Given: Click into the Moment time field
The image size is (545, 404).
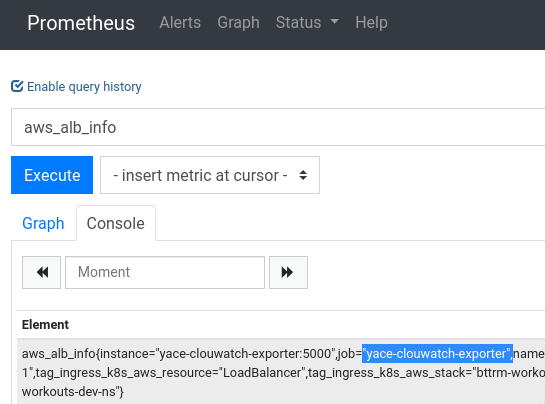Looking at the screenshot, I should tap(165, 272).
